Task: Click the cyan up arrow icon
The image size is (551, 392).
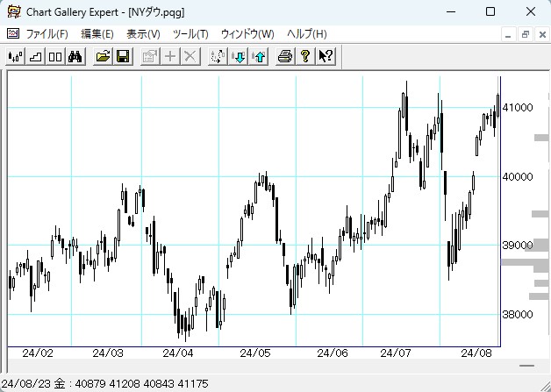Action: tap(258, 56)
